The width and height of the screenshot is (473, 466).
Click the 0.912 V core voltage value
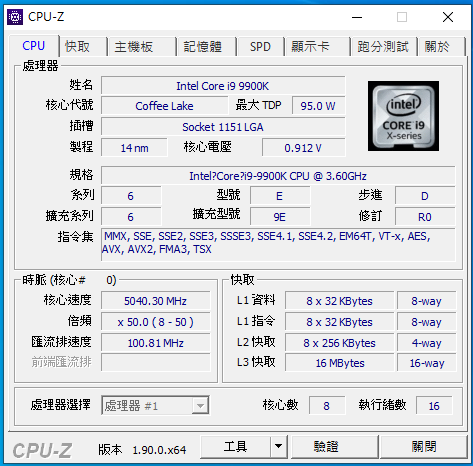[x=303, y=148]
